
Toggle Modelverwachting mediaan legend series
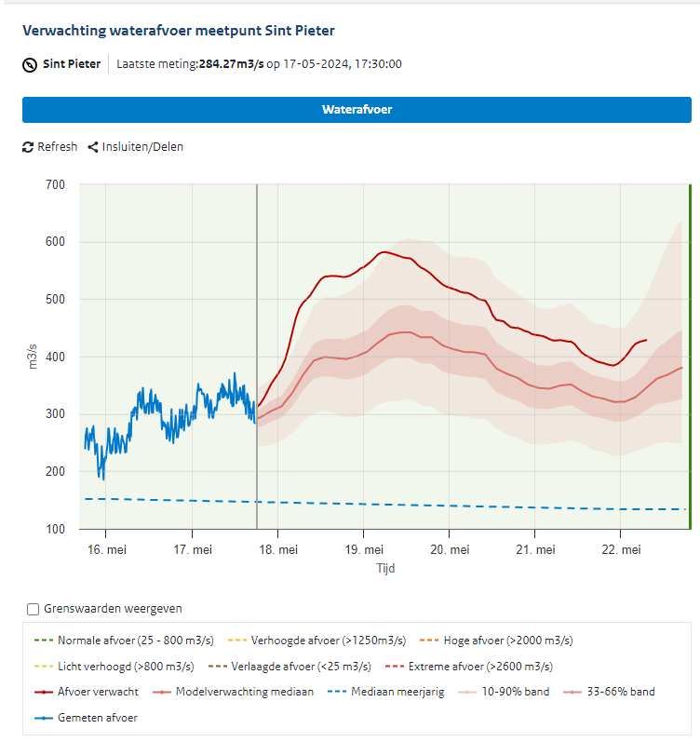[234, 692]
